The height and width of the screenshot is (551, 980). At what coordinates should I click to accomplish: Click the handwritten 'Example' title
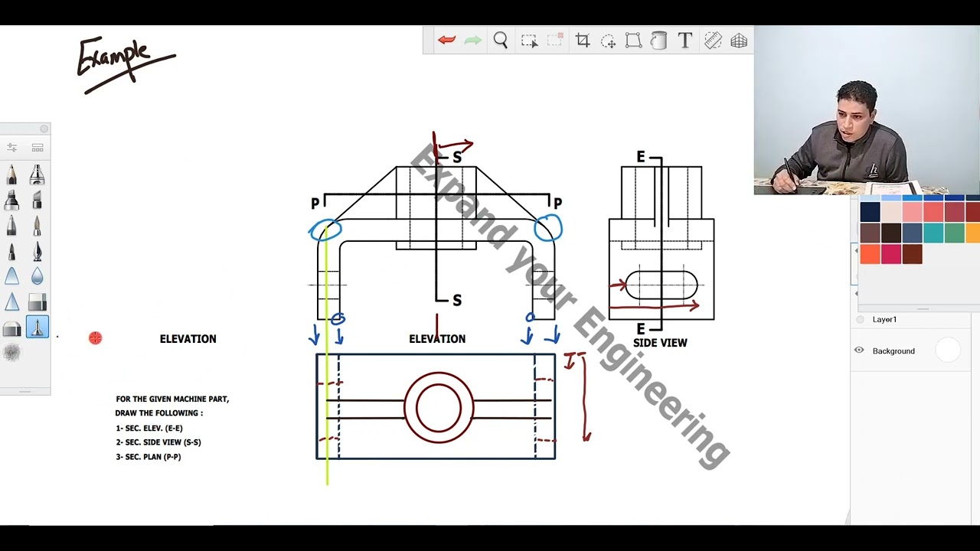[126, 64]
